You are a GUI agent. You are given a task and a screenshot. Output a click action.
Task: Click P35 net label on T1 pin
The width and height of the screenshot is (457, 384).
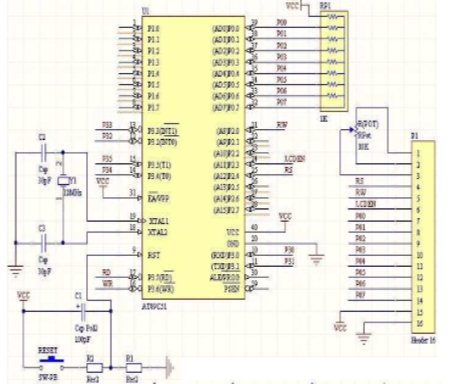[107, 159]
